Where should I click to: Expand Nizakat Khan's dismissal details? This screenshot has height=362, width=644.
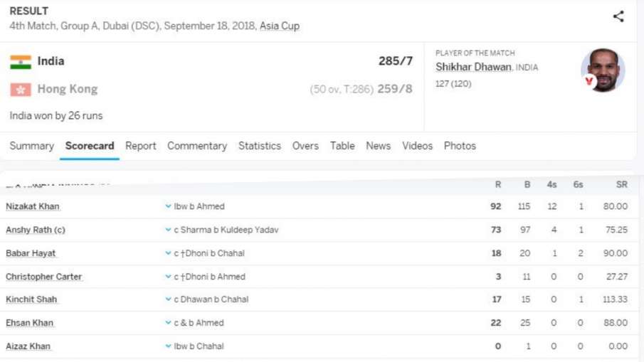169,207
